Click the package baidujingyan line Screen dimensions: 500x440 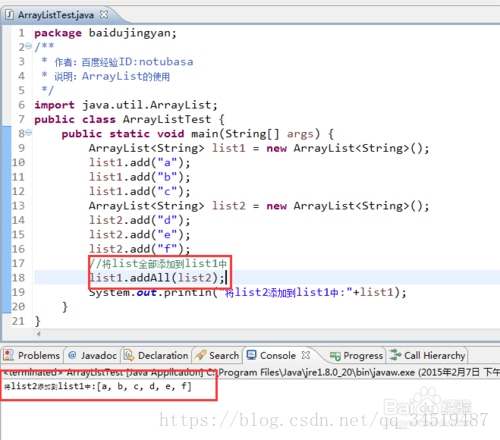105,33
